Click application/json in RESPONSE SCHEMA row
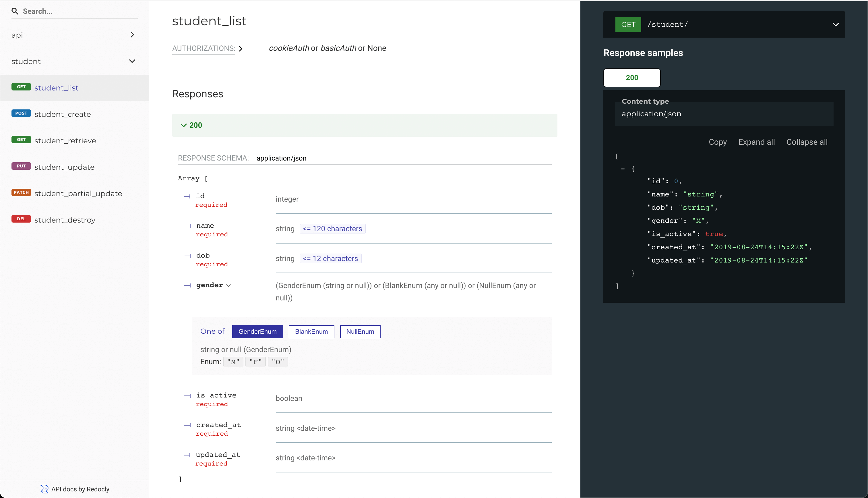This screenshot has width=868, height=498. (x=281, y=158)
